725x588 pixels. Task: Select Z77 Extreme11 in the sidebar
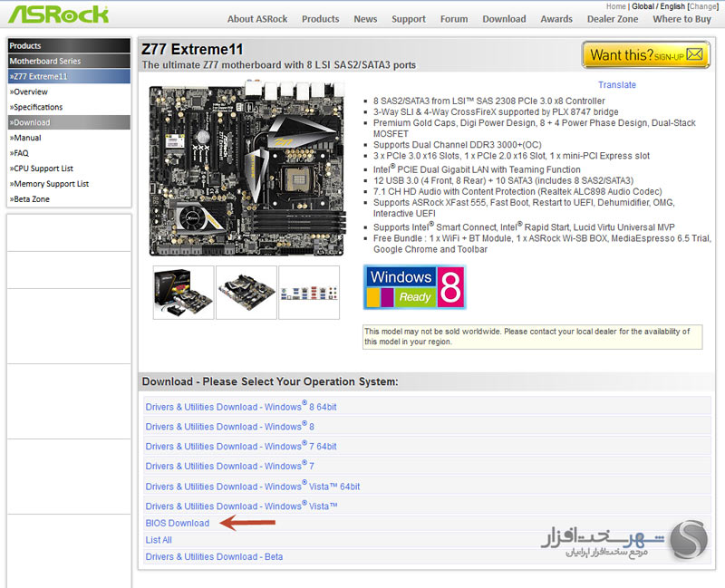point(69,76)
